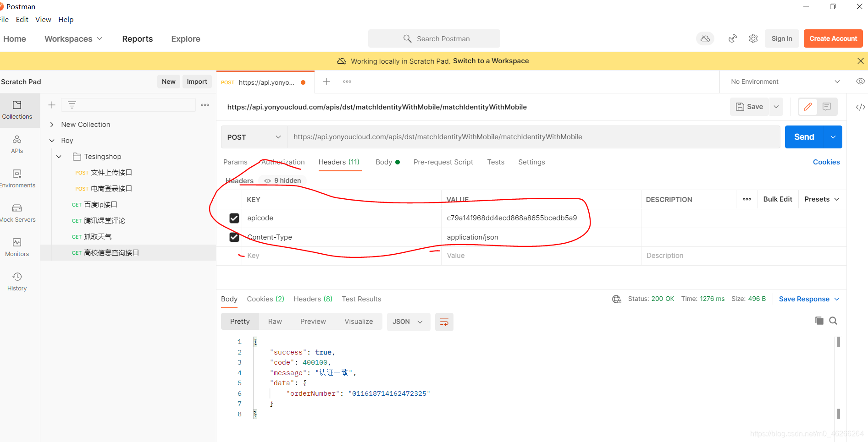The width and height of the screenshot is (868, 442).
Task: Open the code snippet icon
Action: [861, 107]
